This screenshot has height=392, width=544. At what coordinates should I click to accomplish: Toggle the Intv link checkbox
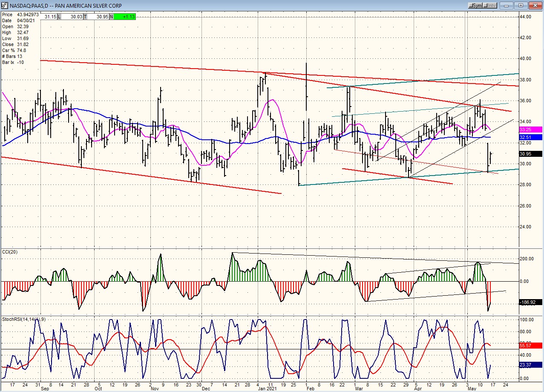click(x=490, y=5)
